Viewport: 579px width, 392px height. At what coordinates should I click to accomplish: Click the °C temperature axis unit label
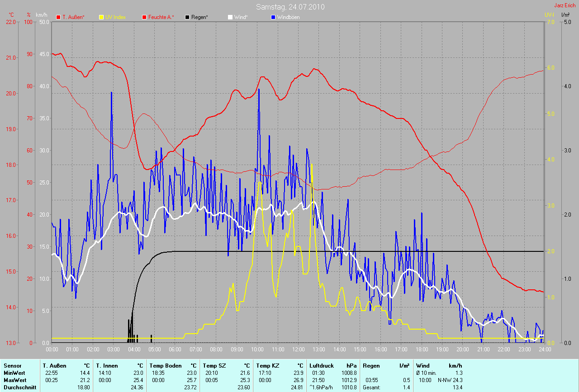(x=11, y=15)
